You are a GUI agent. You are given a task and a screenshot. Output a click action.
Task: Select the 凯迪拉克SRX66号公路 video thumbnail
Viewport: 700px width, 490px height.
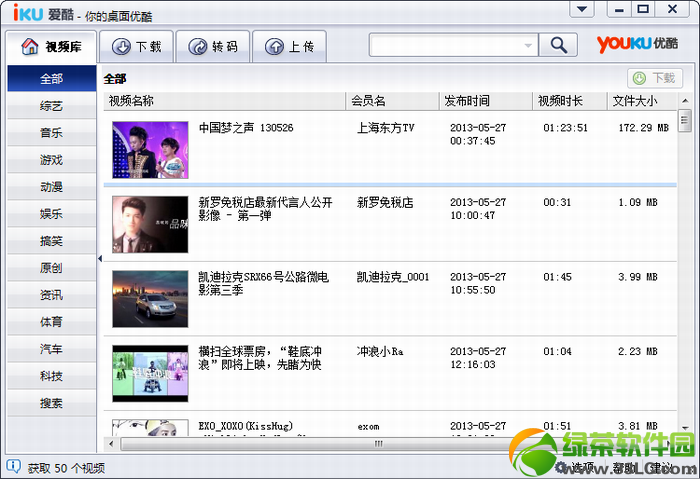click(x=150, y=299)
